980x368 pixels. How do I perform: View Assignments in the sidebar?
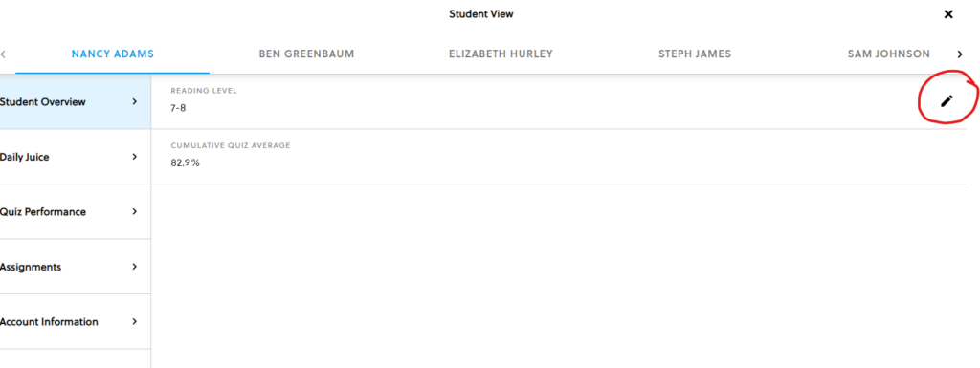click(x=75, y=267)
